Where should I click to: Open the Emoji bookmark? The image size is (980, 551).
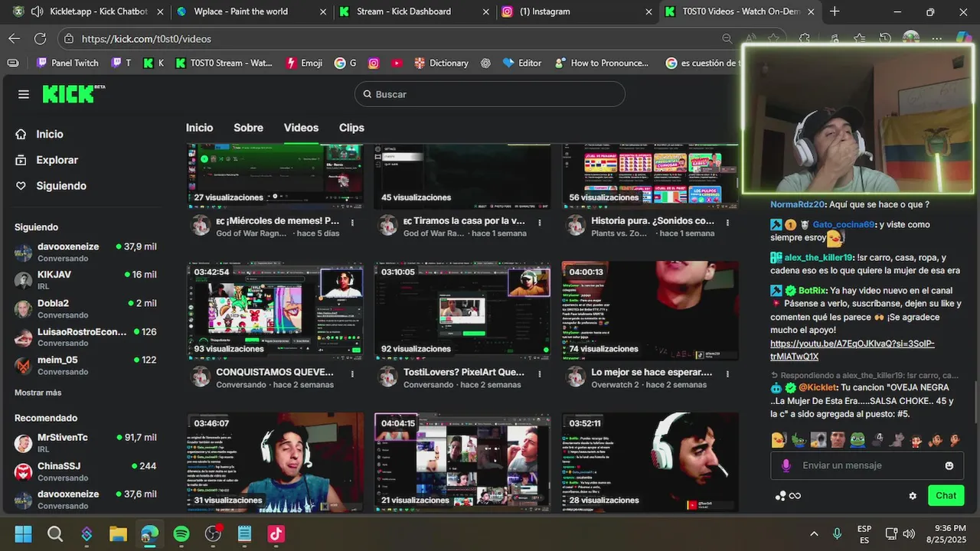pyautogui.click(x=304, y=63)
